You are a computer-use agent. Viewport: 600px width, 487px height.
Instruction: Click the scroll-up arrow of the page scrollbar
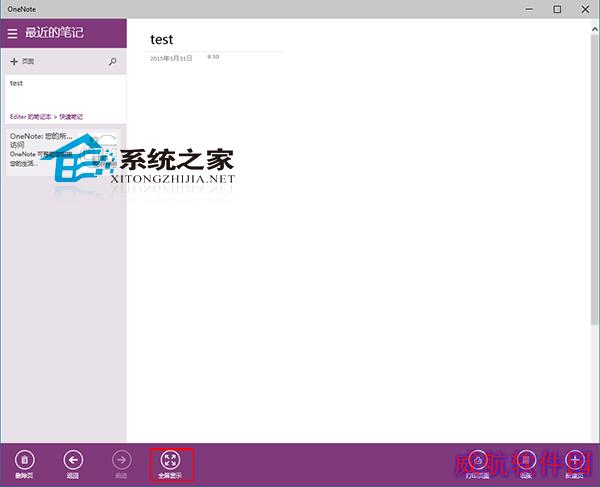595,29
